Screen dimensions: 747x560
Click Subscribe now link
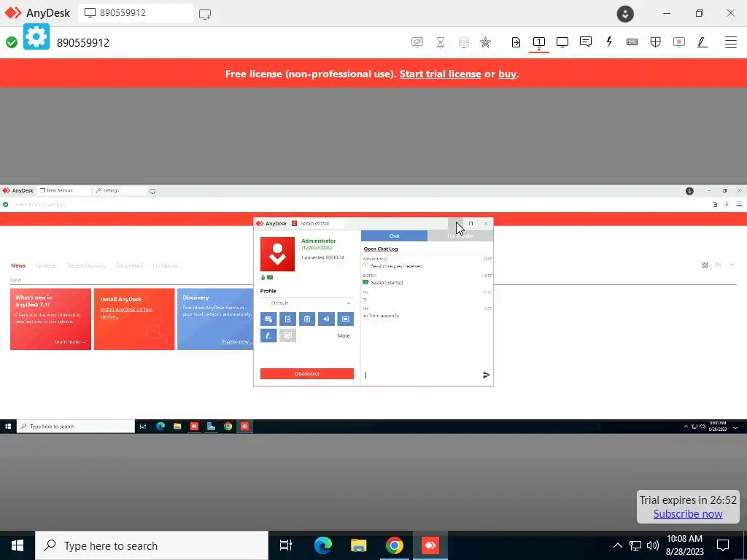pyautogui.click(x=688, y=514)
